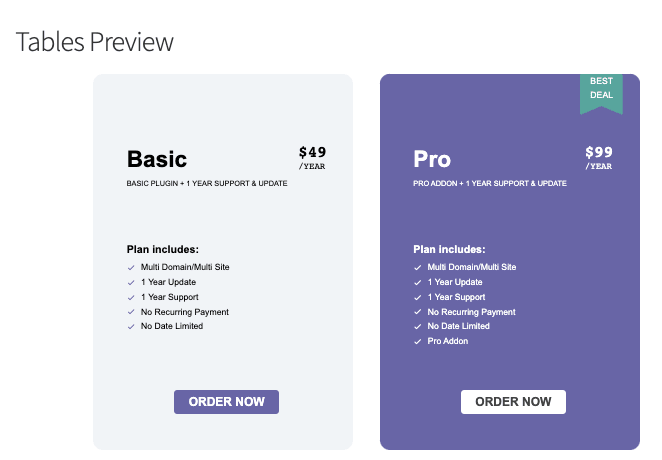Click checkmark beside Basic 1 Year Update

pos(131,283)
